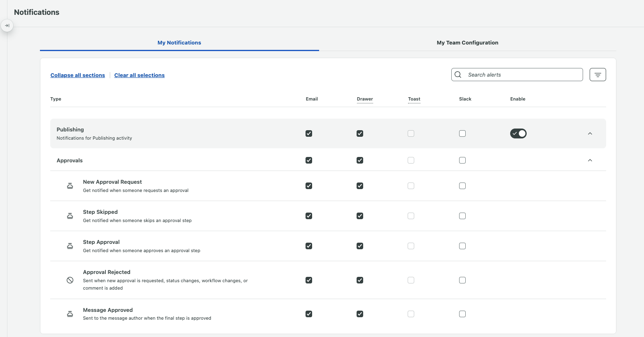
Task: Uncheck Email for Approval Rejected
Action: pos(309,280)
